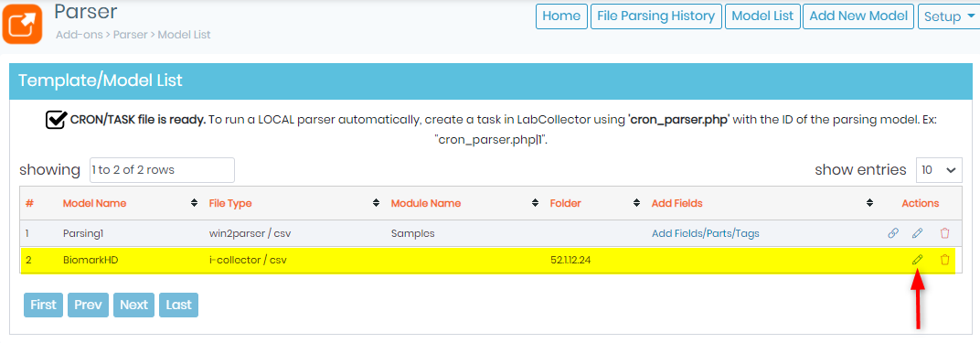Open File Parsing History

click(656, 16)
